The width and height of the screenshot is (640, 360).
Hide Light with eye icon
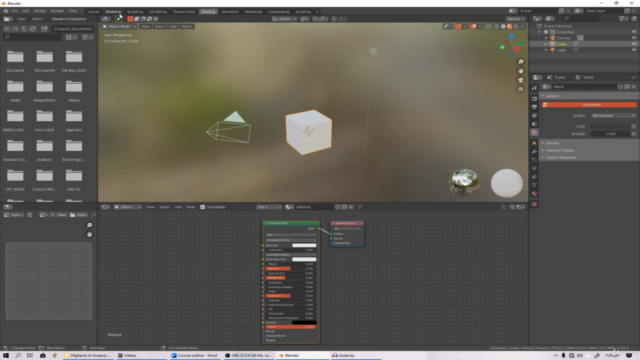click(633, 50)
